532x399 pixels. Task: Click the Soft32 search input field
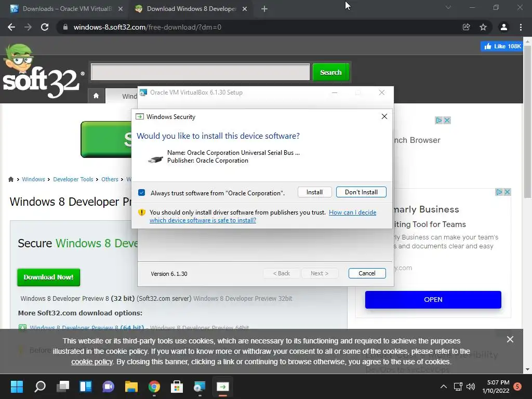pos(200,72)
